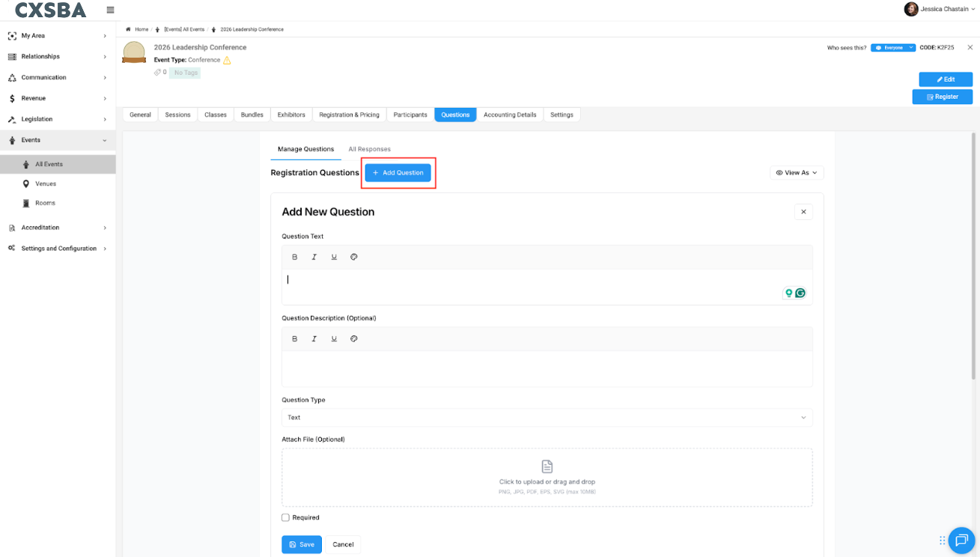Screen dimensions: 980x557
Task: Expand the Revenue sidebar menu
Action: [58, 98]
